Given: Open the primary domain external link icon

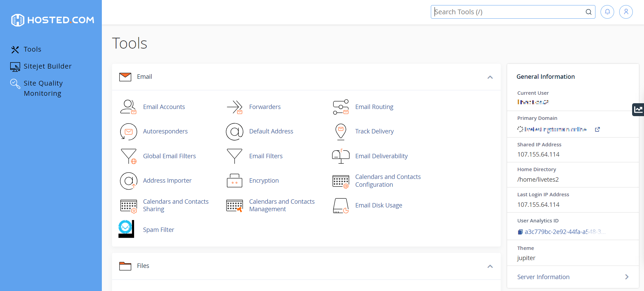Looking at the screenshot, I should (597, 129).
